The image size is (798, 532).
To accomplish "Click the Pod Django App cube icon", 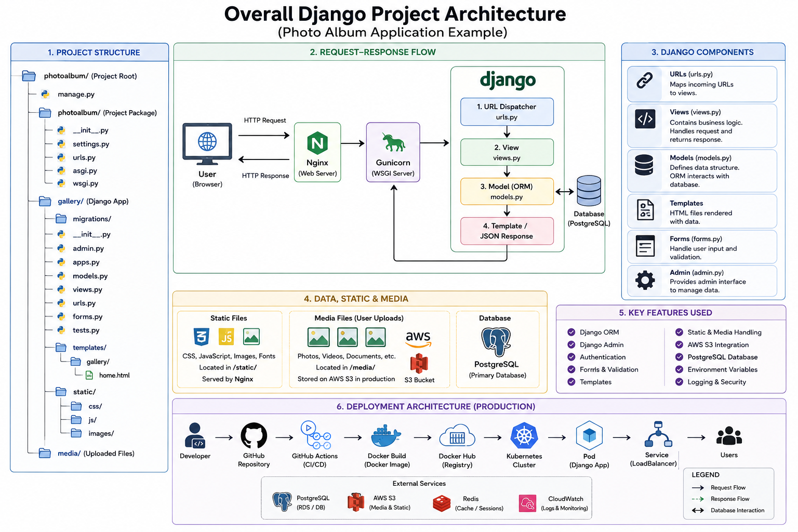I will click(x=589, y=435).
